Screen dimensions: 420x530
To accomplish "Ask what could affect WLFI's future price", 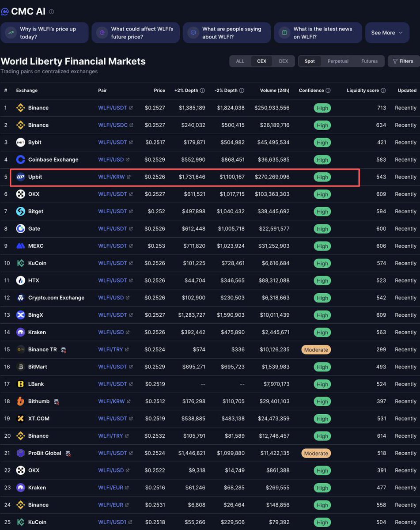I will click(136, 33).
